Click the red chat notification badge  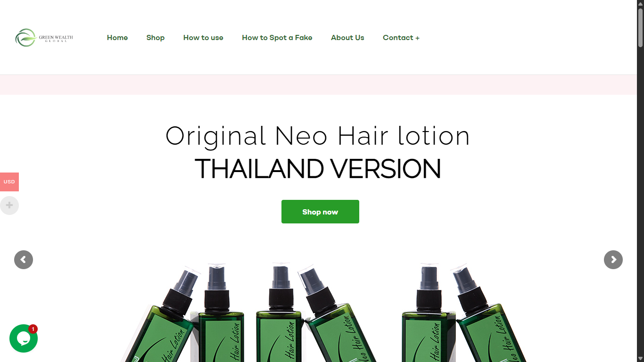(33, 329)
